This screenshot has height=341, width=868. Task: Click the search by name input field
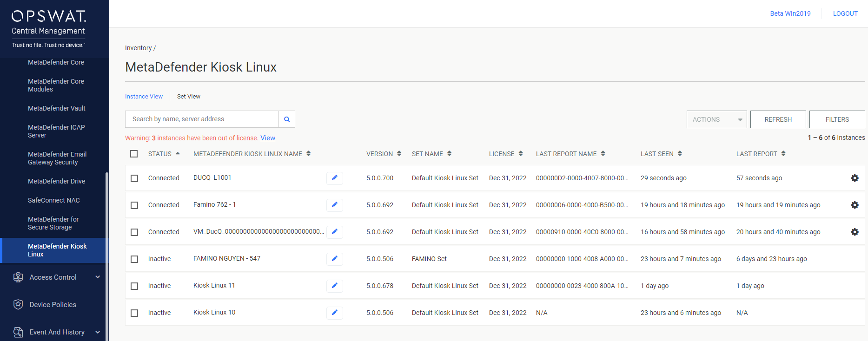click(202, 119)
